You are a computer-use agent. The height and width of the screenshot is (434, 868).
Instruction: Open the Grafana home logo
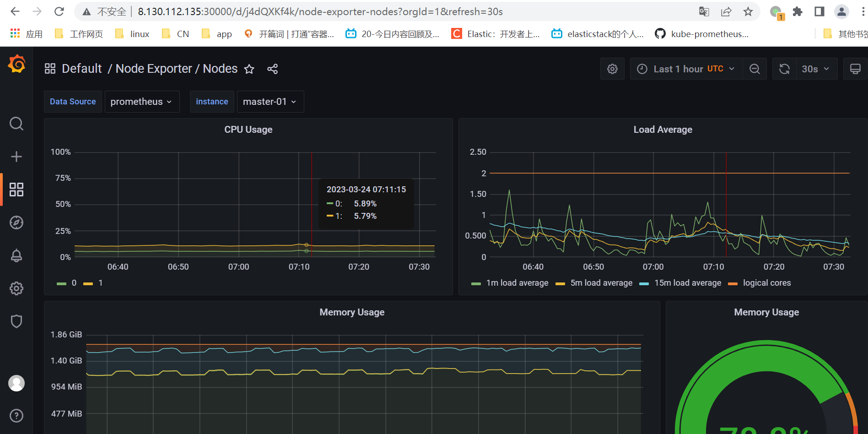click(x=16, y=64)
